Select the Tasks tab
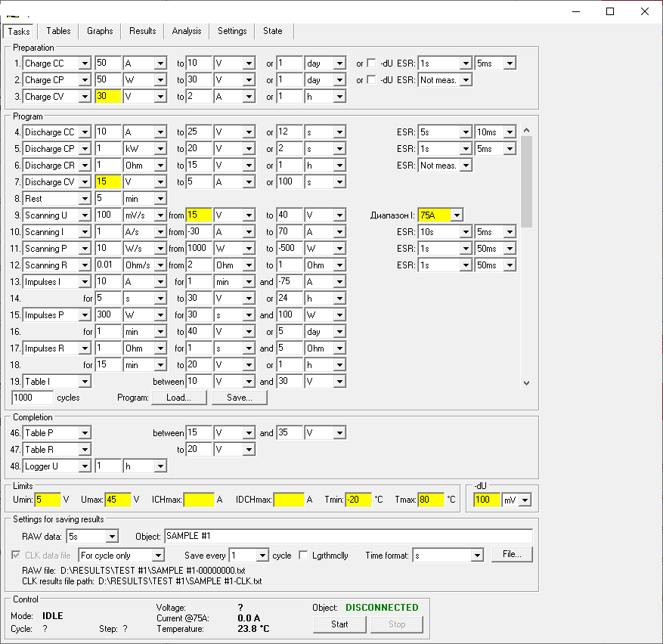The image size is (663, 644). click(19, 31)
